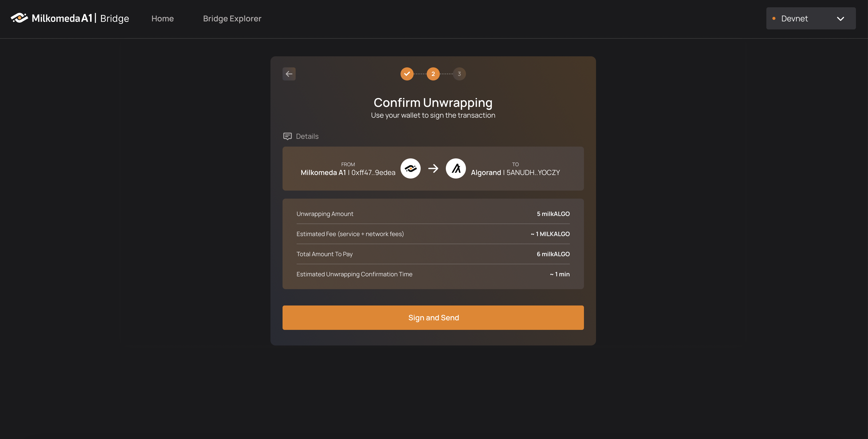Select step 2 indicator circle
The height and width of the screenshot is (439, 868).
tap(433, 74)
